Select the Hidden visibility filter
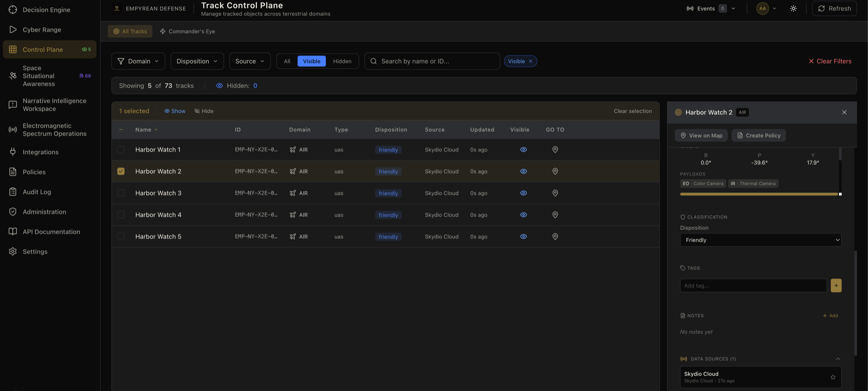The width and height of the screenshot is (868, 391). click(x=342, y=61)
